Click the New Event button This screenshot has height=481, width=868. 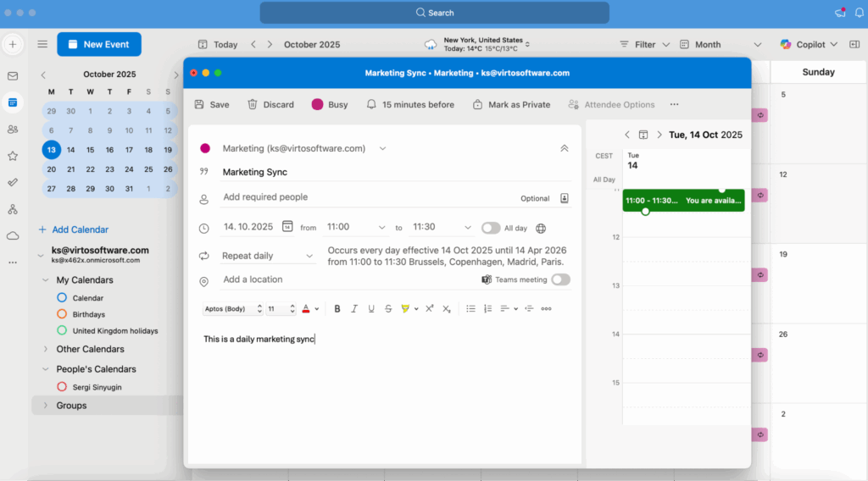pyautogui.click(x=99, y=44)
